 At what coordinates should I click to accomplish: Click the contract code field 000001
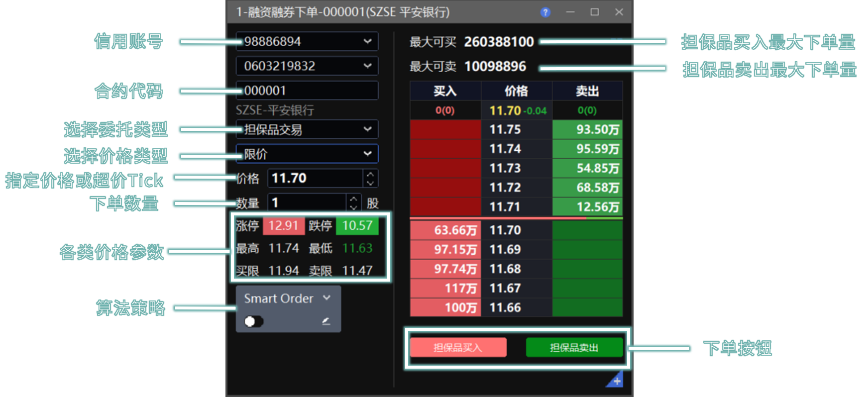pyautogui.click(x=307, y=91)
